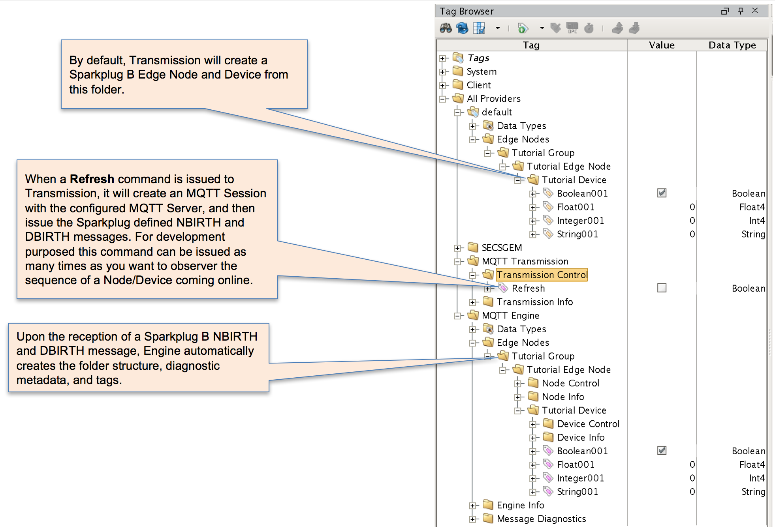Click 'Int4' data type under MQTT Engine
The image size is (775, 532).
tap(757, 478)
